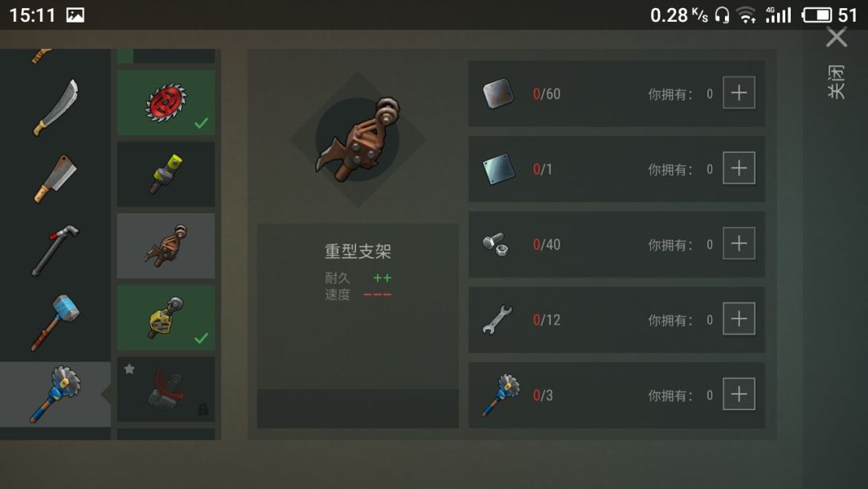This screenshot has width=868, height=489.
Task: Tap the wrench material icon
Action: [497, 319]
